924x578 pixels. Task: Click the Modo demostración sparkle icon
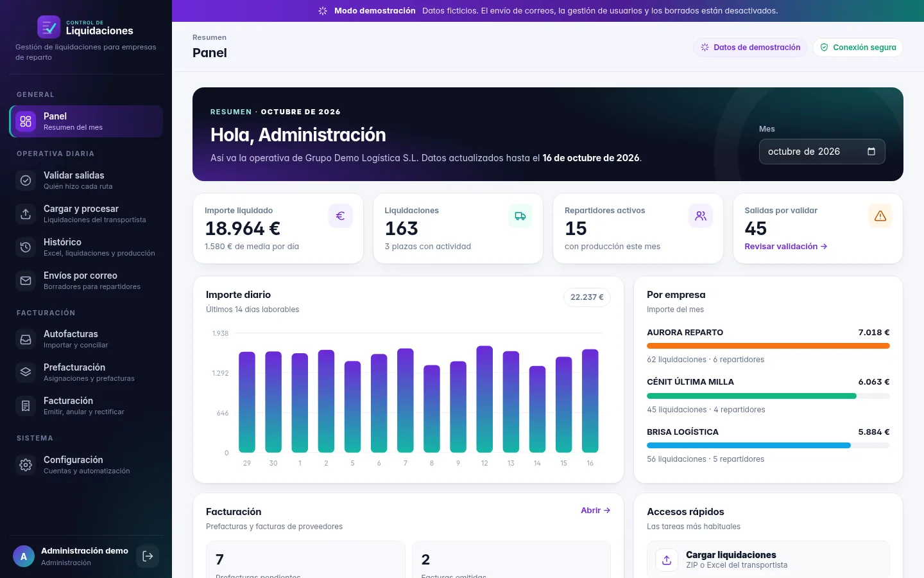pos(323,11)
